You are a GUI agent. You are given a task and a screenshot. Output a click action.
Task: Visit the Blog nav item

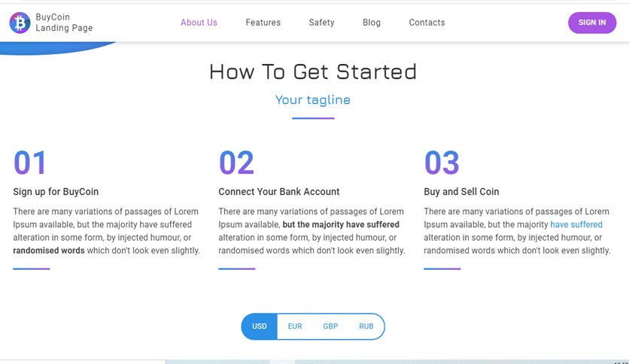(x=372, y=23)
